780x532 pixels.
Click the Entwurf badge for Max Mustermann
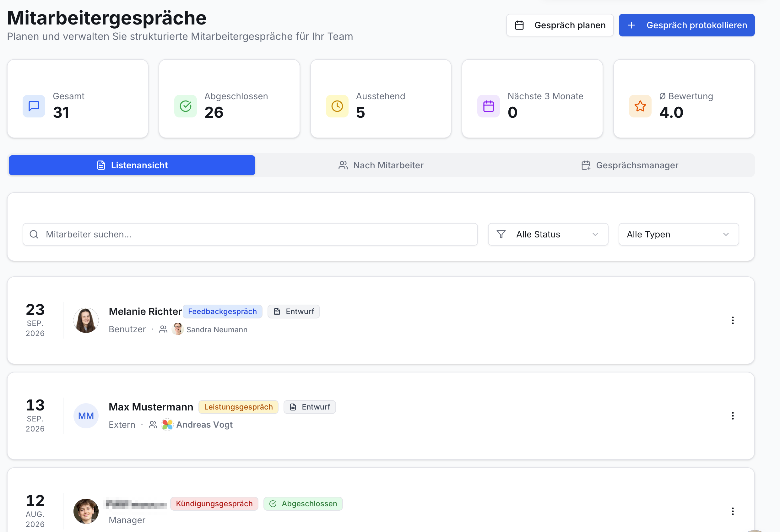pos(309,407)
